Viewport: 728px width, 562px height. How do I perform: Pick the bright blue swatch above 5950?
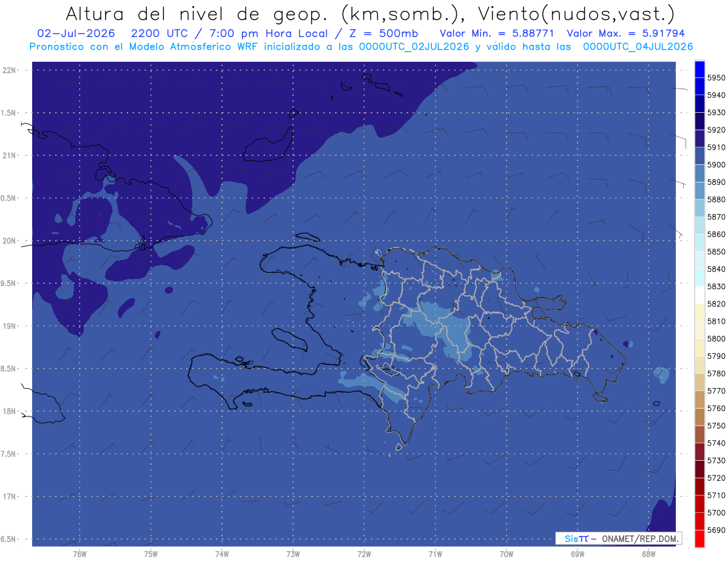click(699, 69)
